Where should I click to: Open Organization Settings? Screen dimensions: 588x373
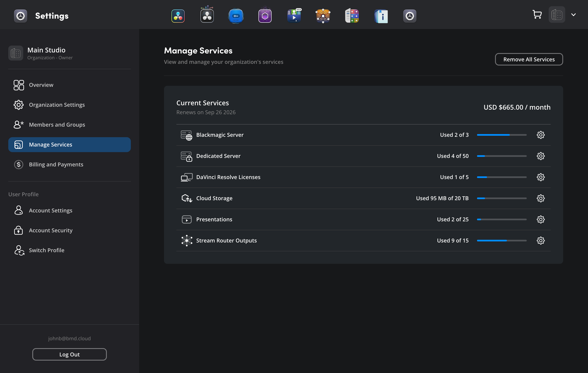[x=70, y=105]
